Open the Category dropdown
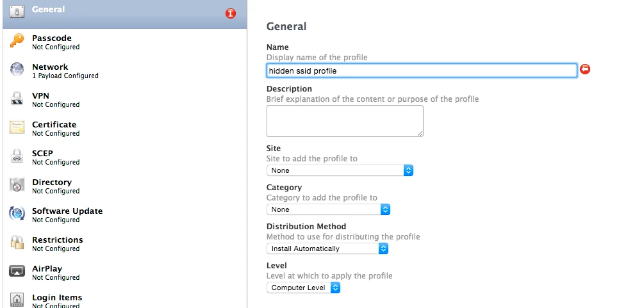This screenshot has height=308, width=644. (328, 209)
